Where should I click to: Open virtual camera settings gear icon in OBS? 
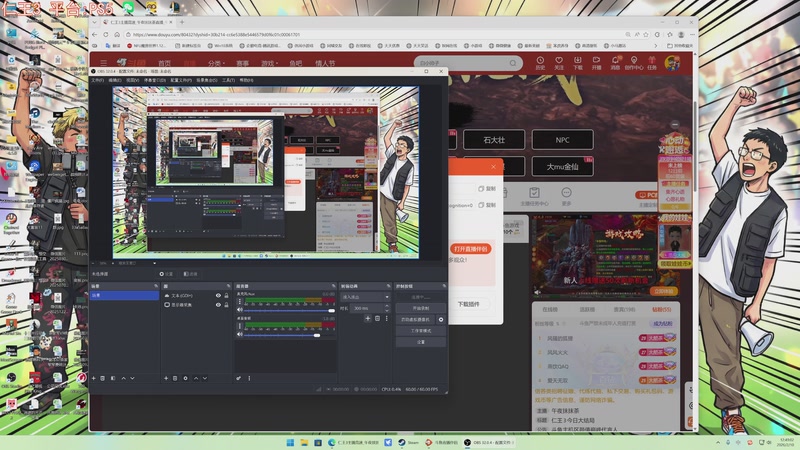(441, 319)
